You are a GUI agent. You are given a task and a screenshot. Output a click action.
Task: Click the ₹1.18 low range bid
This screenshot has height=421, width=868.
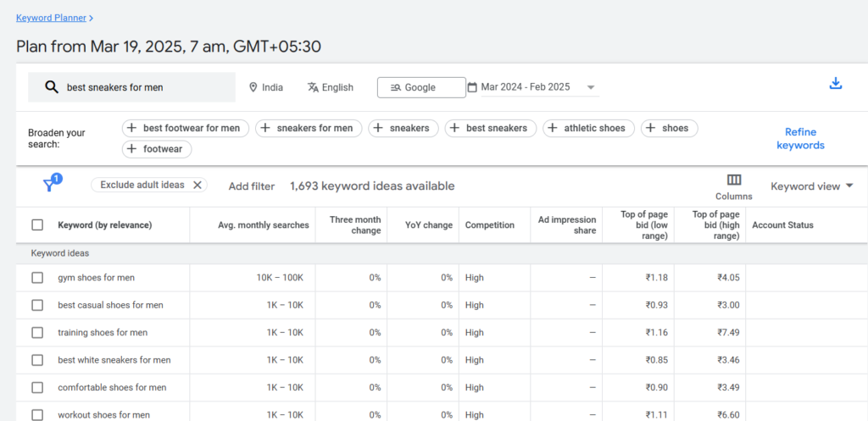[x=657, y=278]
